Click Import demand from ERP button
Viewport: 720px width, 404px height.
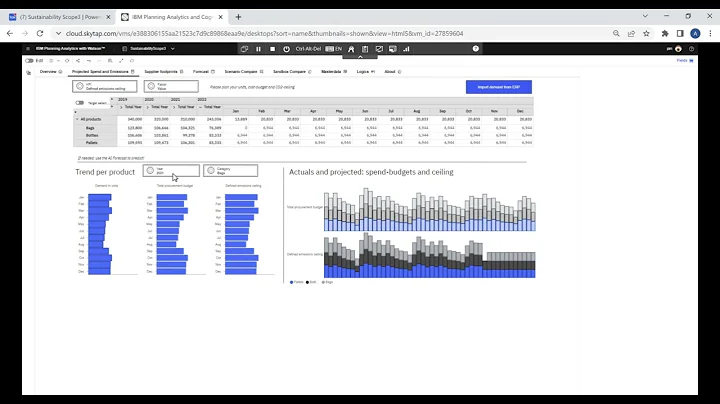499,87
